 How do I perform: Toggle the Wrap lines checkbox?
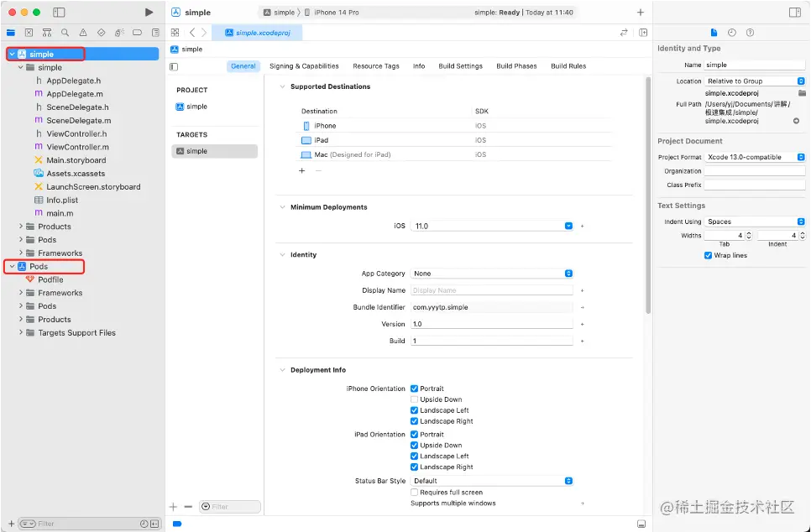[x=708, y=255]
